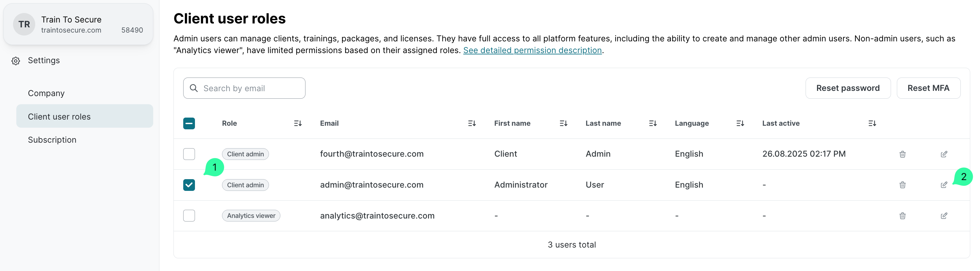This screenshot has width=980, height=271.
Task: Open edit for analytics viewer user
Action: [943, 216]
